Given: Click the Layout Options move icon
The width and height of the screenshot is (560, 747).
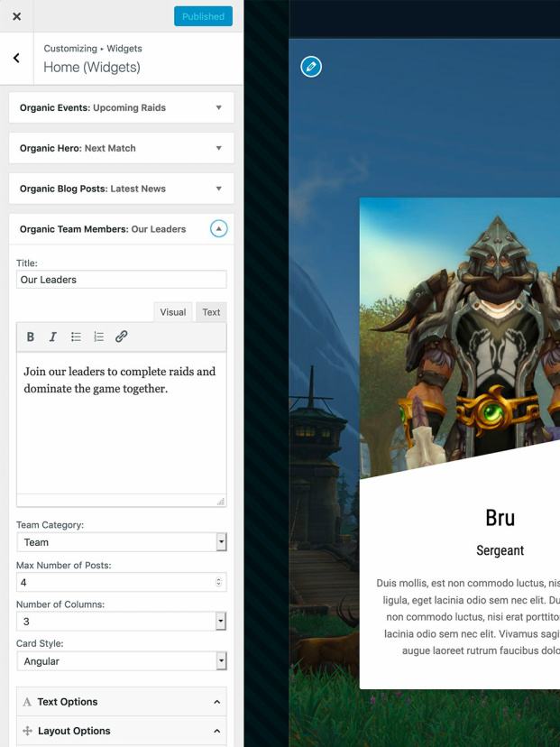Looking at the screenshot, I should pos(27,731).
